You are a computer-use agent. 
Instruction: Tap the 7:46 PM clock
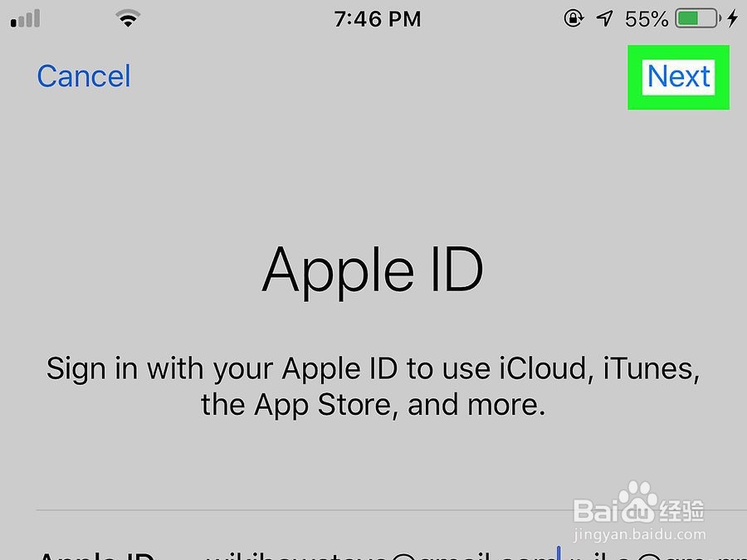click(378, 19)
